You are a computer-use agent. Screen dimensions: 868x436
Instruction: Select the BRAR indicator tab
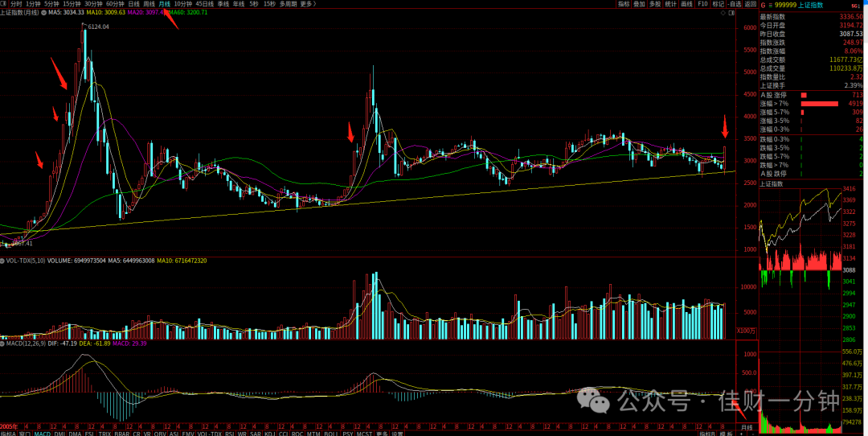click(x=122, y=433)
